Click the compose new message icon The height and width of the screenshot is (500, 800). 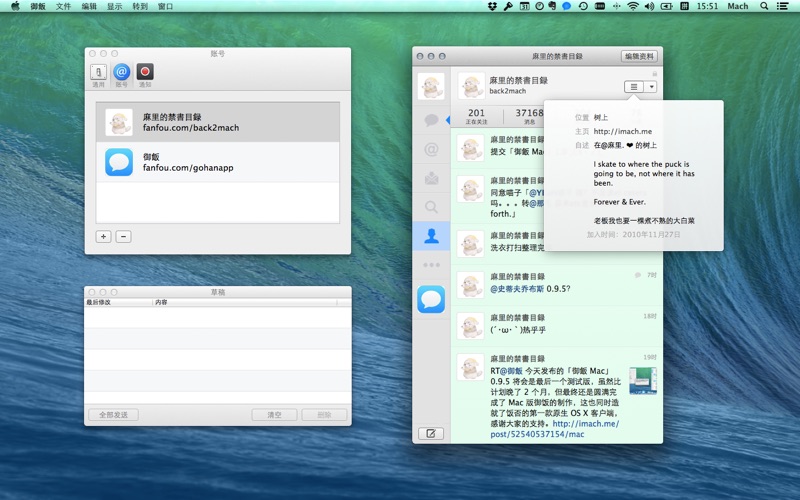431,433
